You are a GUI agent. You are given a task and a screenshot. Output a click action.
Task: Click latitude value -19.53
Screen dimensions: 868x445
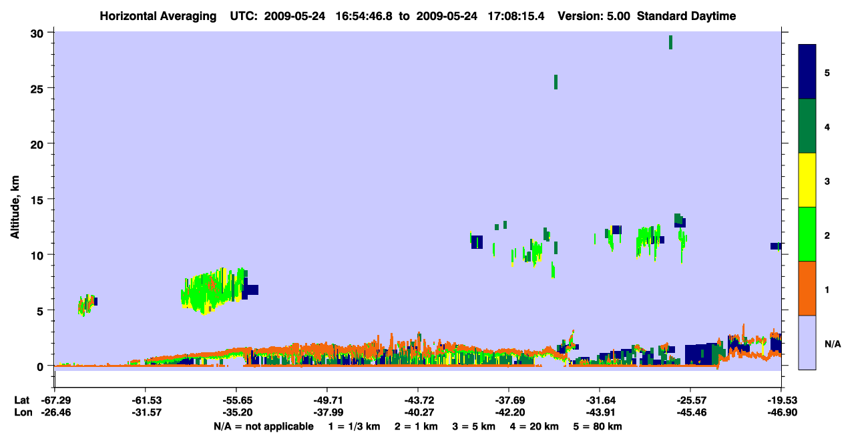click(x=781, y=400)
